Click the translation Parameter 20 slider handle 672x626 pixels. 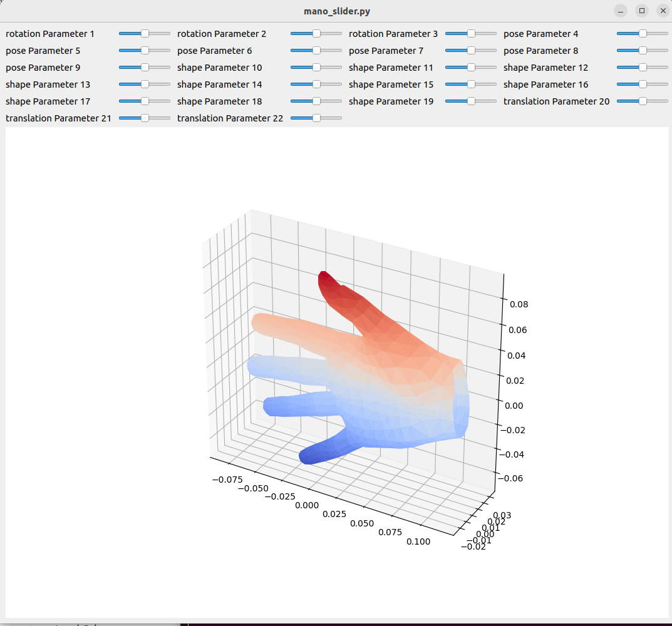[x=643, y=101]
